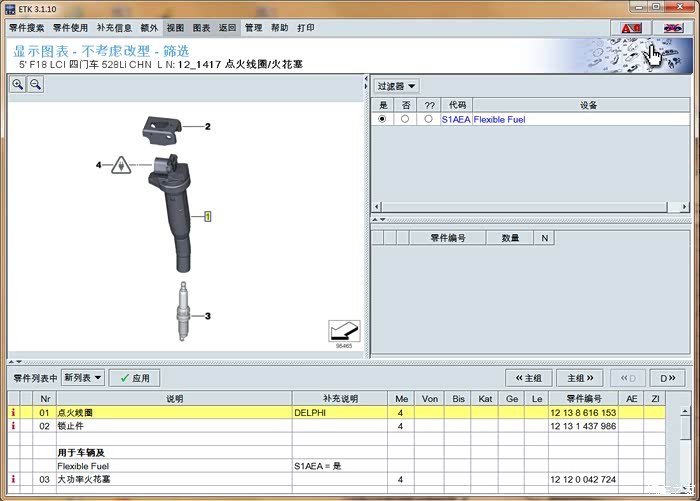Select the 是 radio for Flexible Fuel
This screenshot has height=501, width=700.
pos(382,119)
